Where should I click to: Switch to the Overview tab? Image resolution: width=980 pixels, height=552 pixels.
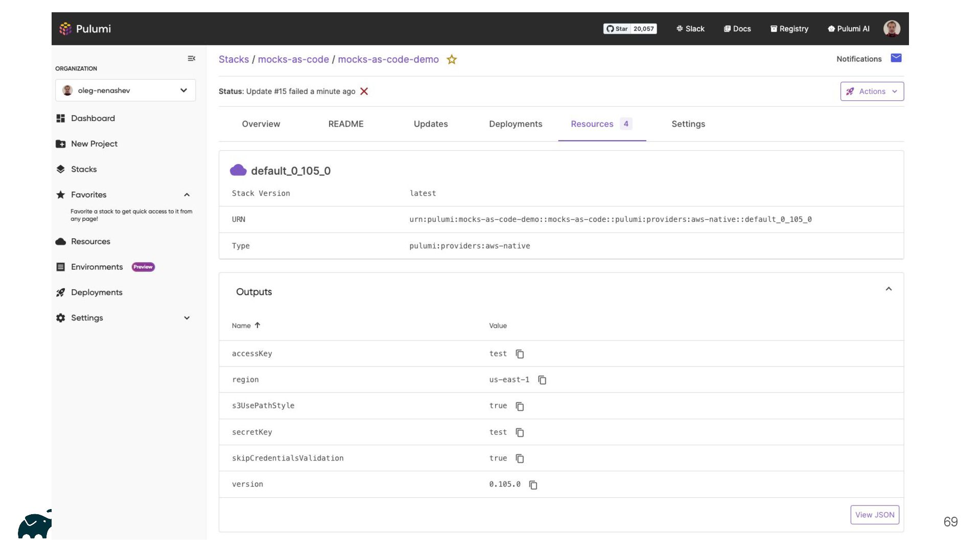[x=261, y=124]
